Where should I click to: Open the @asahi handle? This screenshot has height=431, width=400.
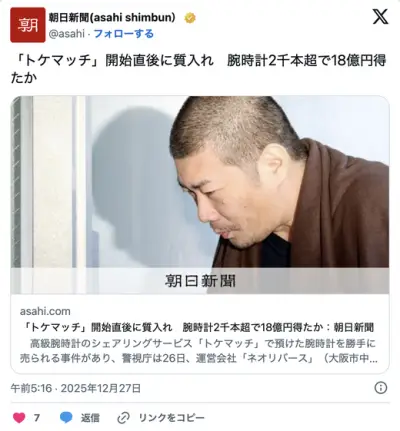coord(67,34)
